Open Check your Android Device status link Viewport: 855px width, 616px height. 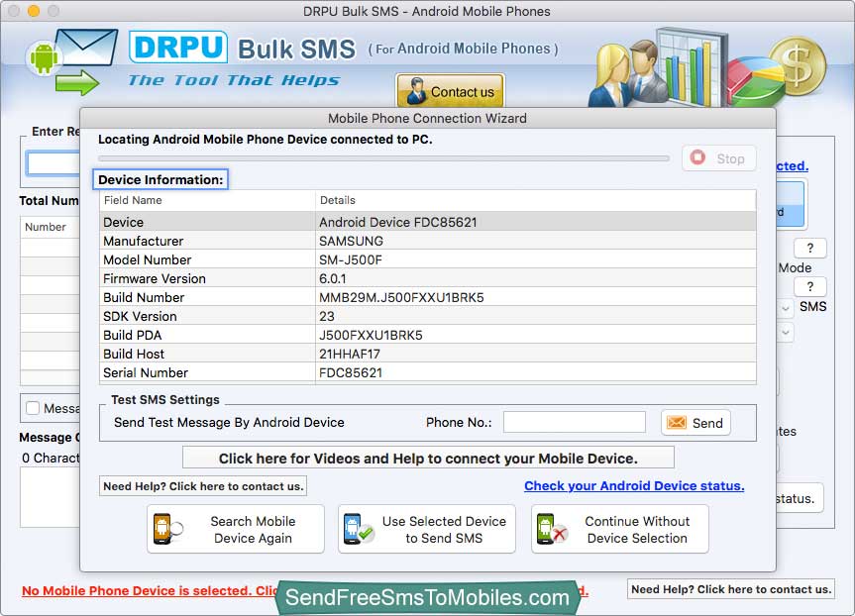point(634,485)
